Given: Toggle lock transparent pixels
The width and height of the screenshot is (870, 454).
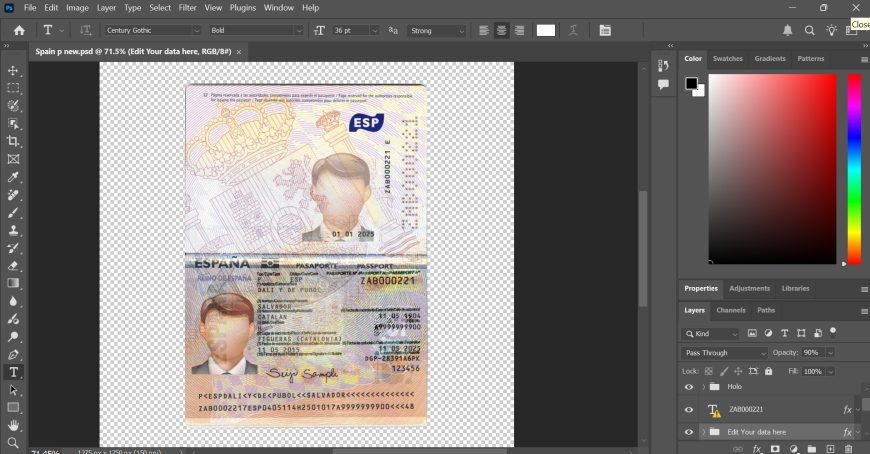Looking at the screenshot, I should click(709, 371).
